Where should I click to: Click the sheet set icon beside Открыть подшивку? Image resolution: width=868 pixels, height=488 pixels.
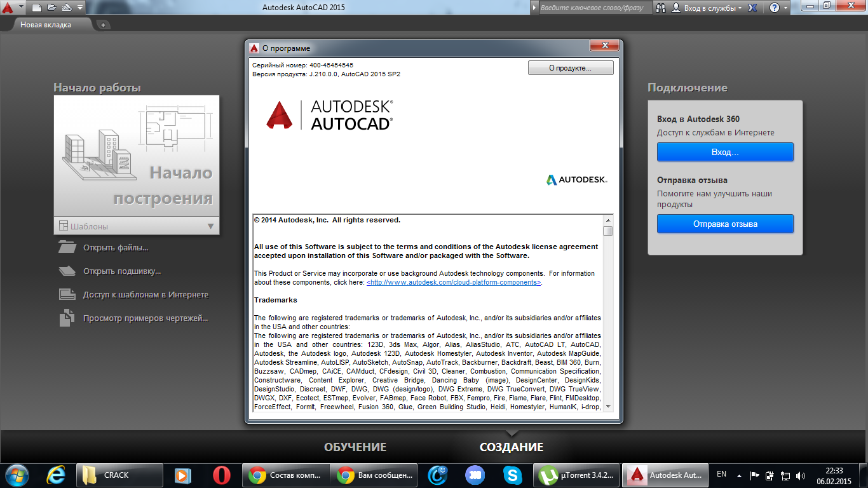pos(67,271)
